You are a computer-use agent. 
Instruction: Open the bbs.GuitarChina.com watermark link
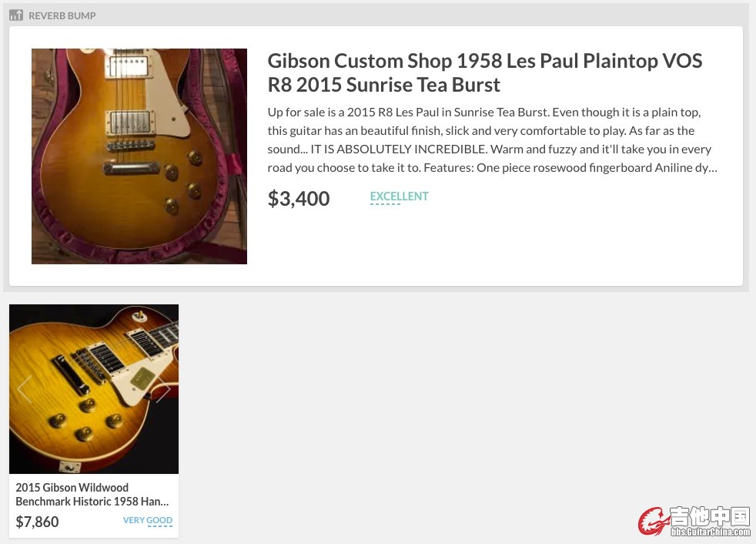coord(711,532)
